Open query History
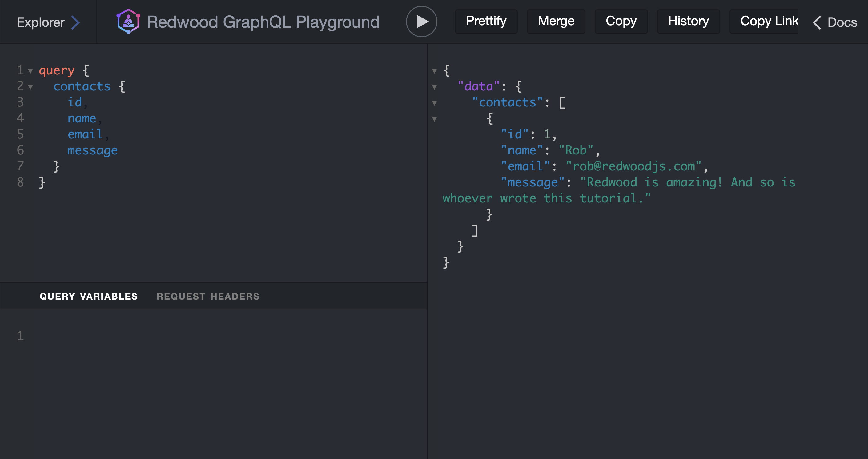The image size is (868, 459). click(688, 21)
